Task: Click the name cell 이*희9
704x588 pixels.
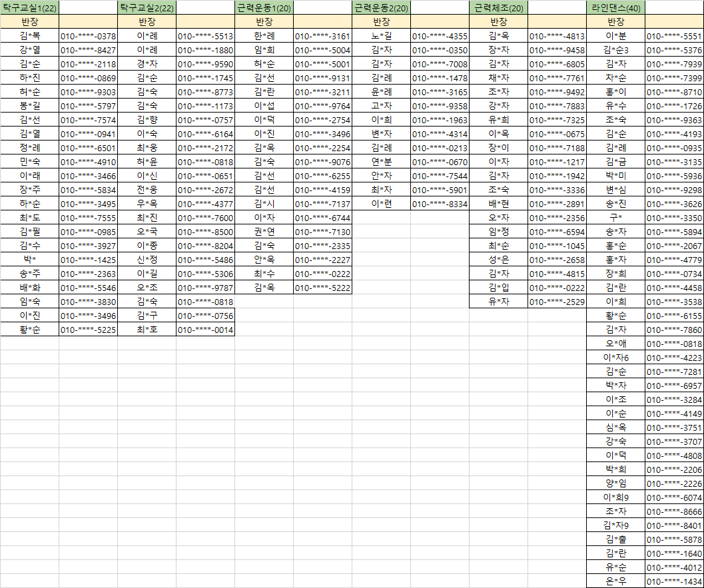Action: pos(615,497)
